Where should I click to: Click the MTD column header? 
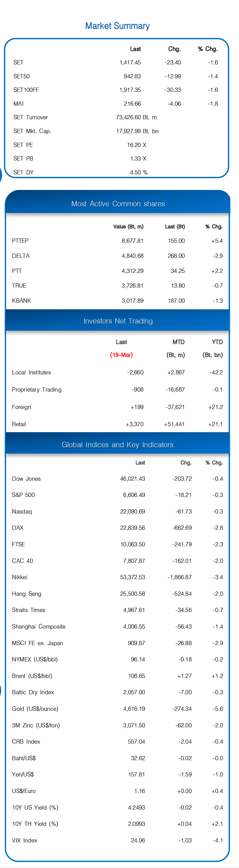(178, 342)
